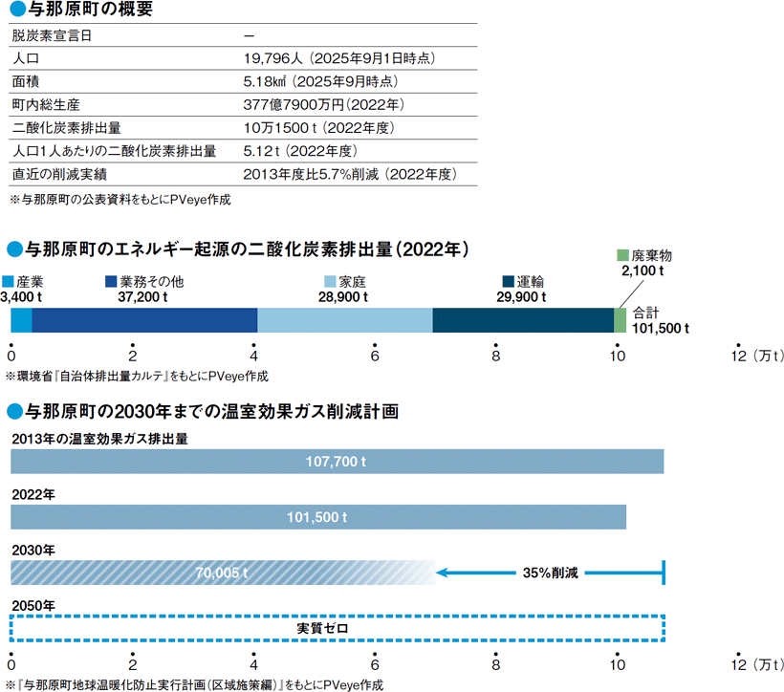Viewport: 784px width, 692px height.
Task: Click the 2022 bar labeled 101,500 t
Action: [317, 517]
